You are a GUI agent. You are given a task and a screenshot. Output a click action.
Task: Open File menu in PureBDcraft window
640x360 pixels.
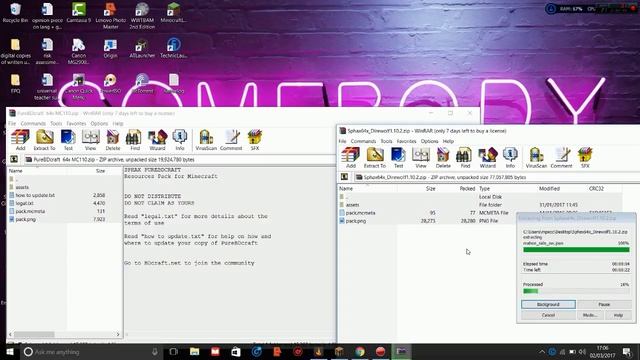[12, 123]
